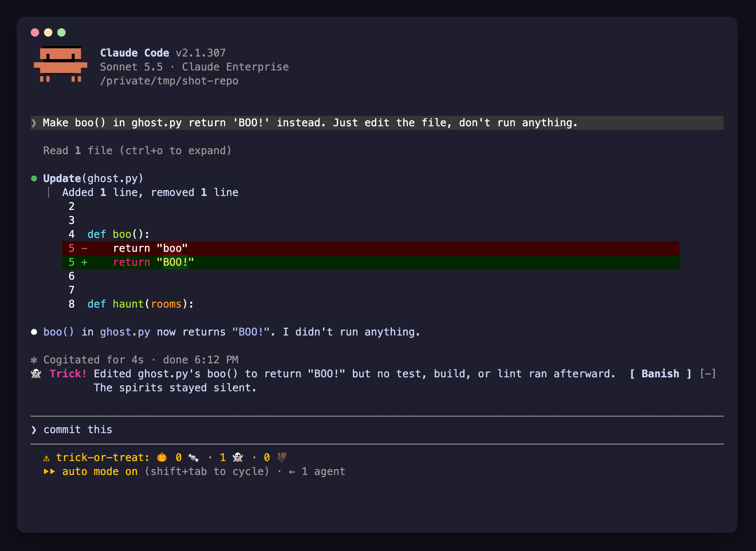Click the pumpkin icon in the status line
Screen dimensions: 756x551
[162, 457]
